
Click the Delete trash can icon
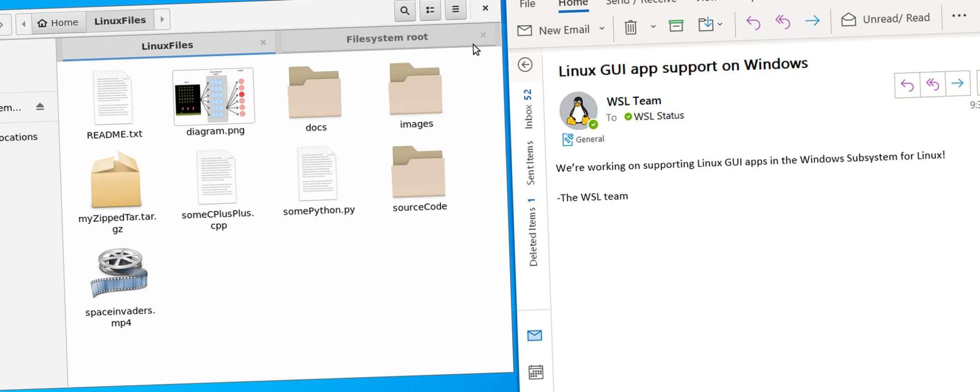click(x=630, y=27)
